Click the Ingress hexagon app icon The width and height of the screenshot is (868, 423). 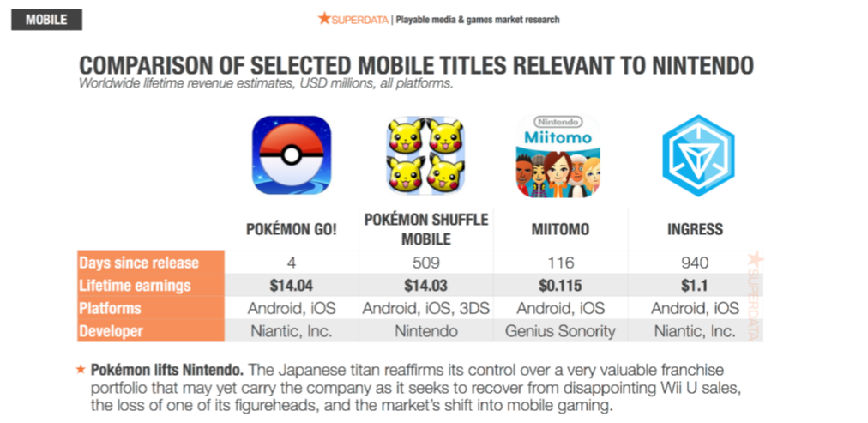(696, 156)
